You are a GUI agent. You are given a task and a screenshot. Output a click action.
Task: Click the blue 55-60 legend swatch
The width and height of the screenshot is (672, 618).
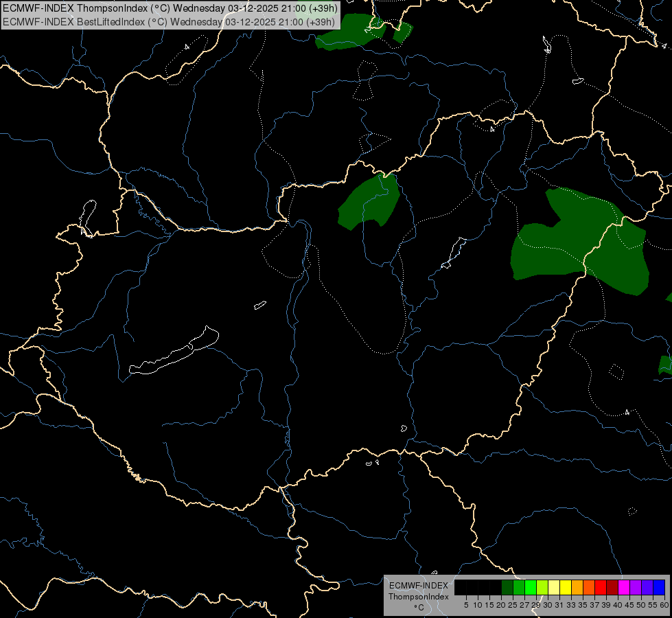(659, 587)
